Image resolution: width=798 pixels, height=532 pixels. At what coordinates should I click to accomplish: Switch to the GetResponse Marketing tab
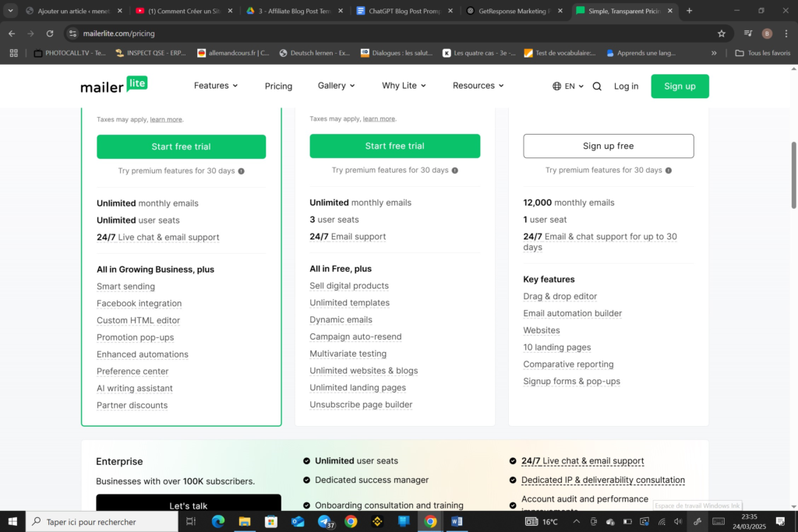[x=514, y=11]
